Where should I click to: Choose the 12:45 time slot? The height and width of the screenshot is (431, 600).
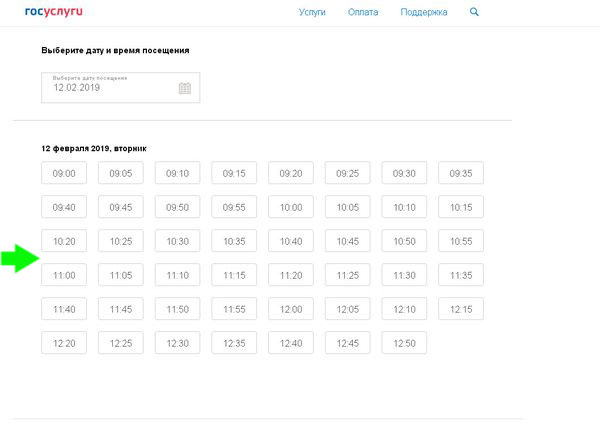347,343
